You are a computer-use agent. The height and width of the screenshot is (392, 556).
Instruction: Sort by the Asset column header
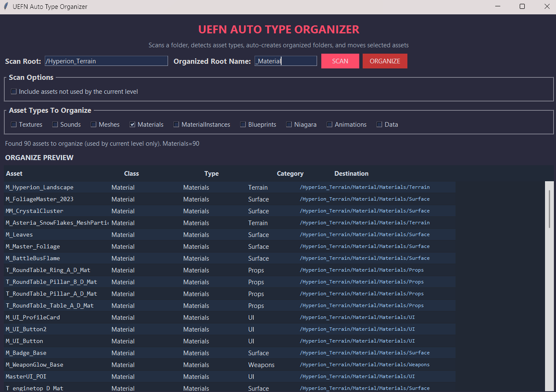(x=14, y=174)
